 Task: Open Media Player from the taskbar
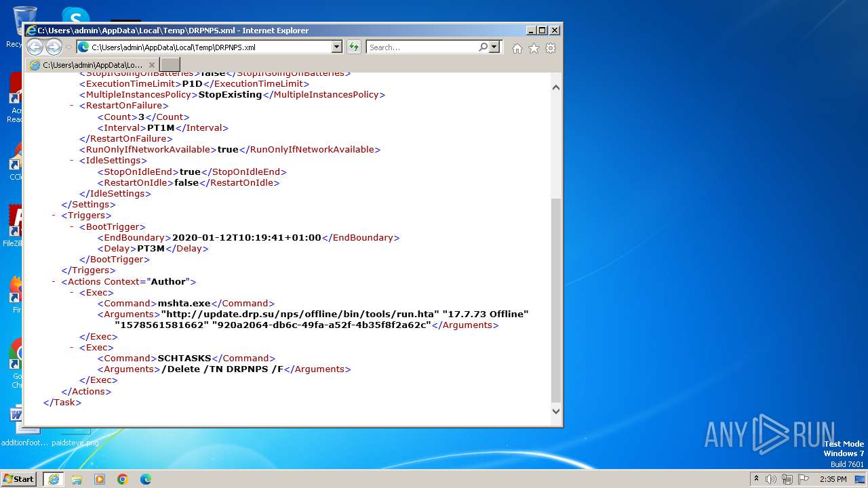[x=100, y=479]
